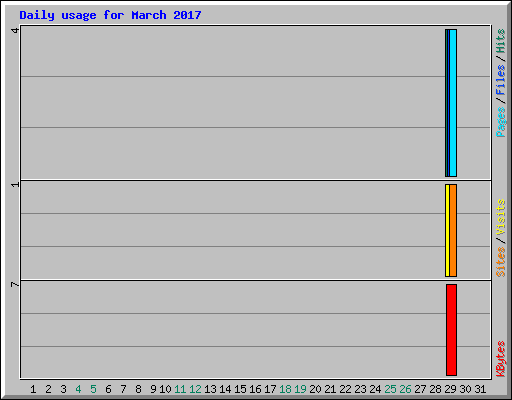The width and height of the screenshot is (512, 400).
Task: Click day 20 on the x-axis
Action: pos(315,389)
